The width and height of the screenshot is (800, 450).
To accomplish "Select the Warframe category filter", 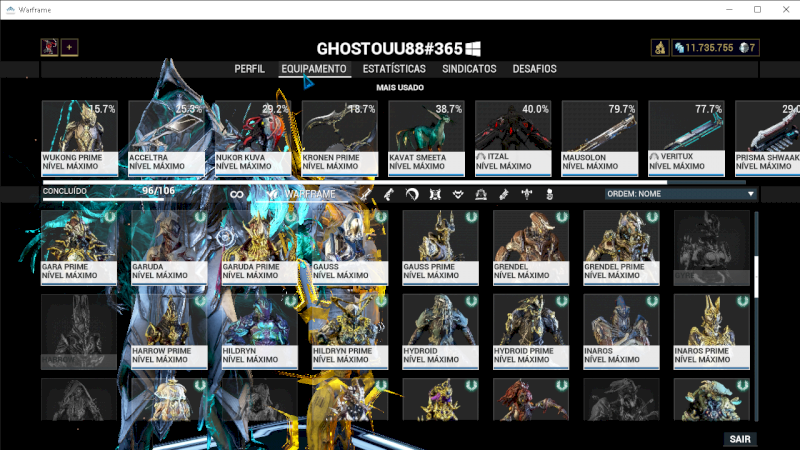I will pyautogui.click(x=302, y=194).
